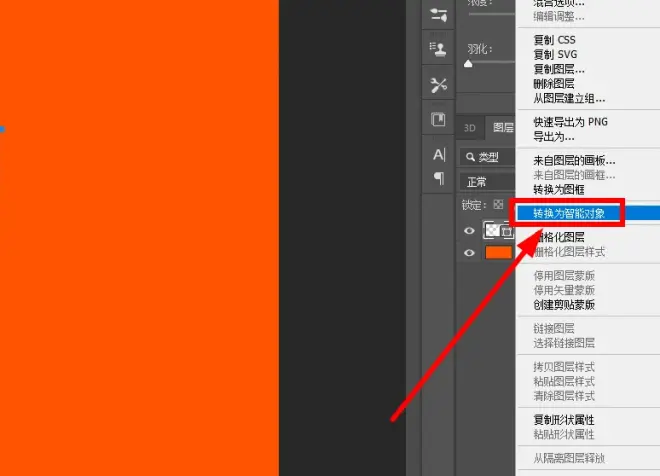Open the panel icon above Character icon
Image resolution: width=660 pixels, height=476 pixels.
(x=438, y=119)
